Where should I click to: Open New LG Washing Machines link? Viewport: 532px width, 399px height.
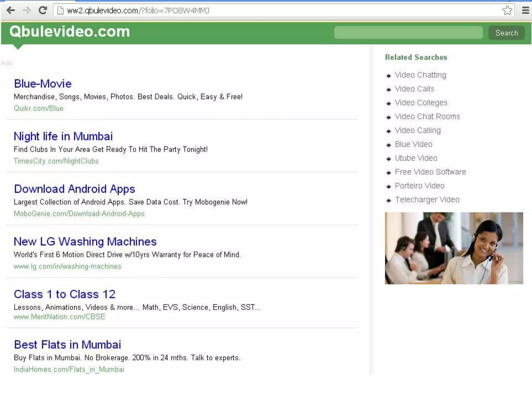(x=85, y=242)
